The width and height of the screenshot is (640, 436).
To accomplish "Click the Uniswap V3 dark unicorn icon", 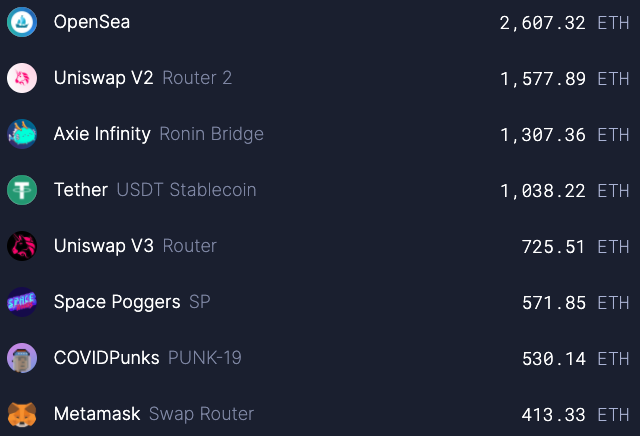I will coord(22,246).
